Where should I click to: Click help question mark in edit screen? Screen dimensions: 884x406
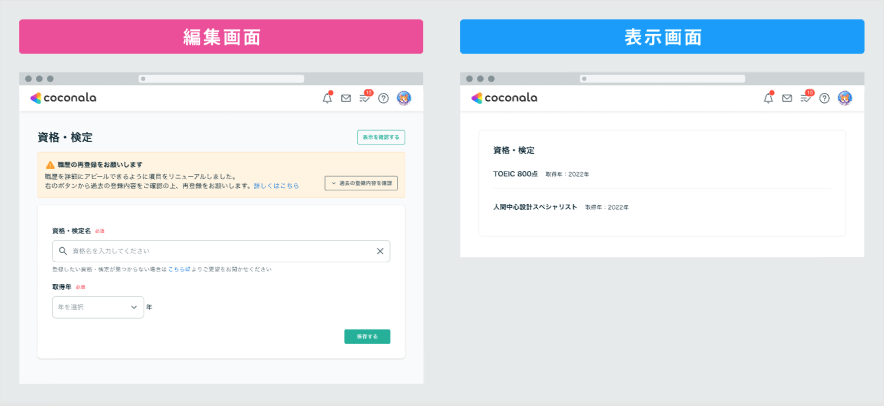384,98
